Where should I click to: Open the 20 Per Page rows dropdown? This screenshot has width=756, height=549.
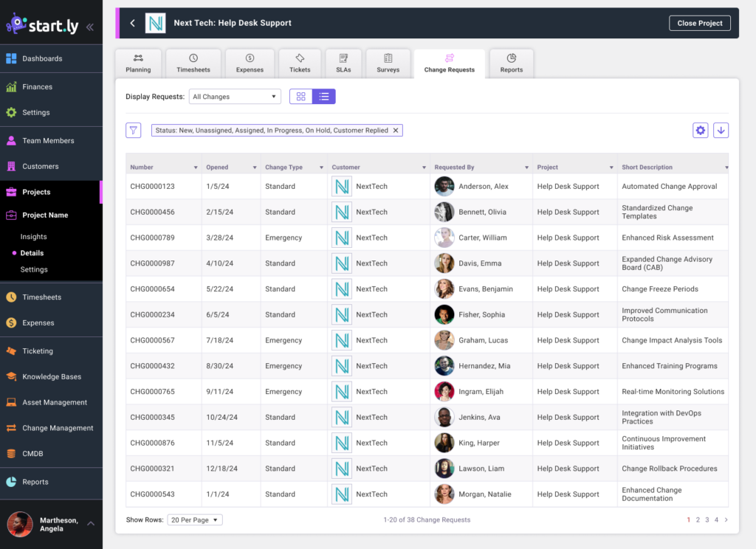point(195,519)
